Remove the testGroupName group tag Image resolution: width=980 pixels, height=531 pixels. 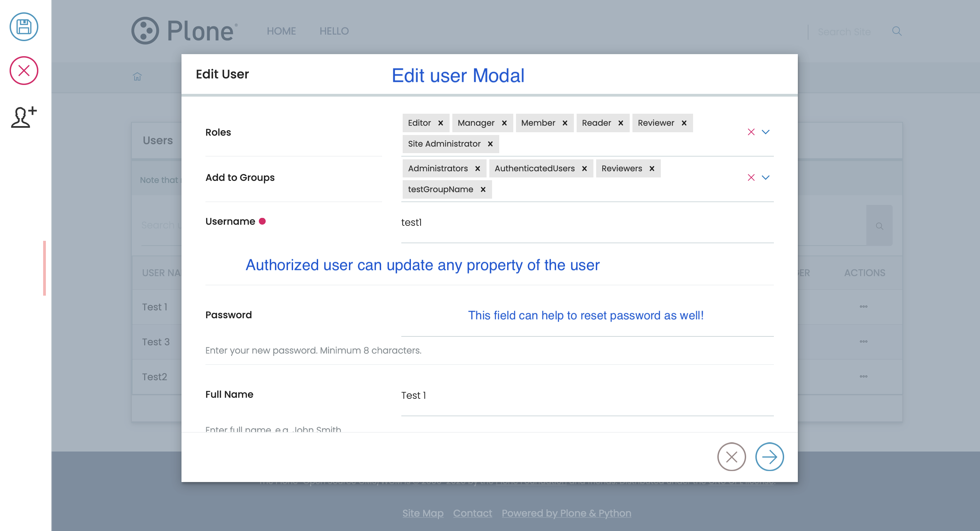(x=483, y=189)
